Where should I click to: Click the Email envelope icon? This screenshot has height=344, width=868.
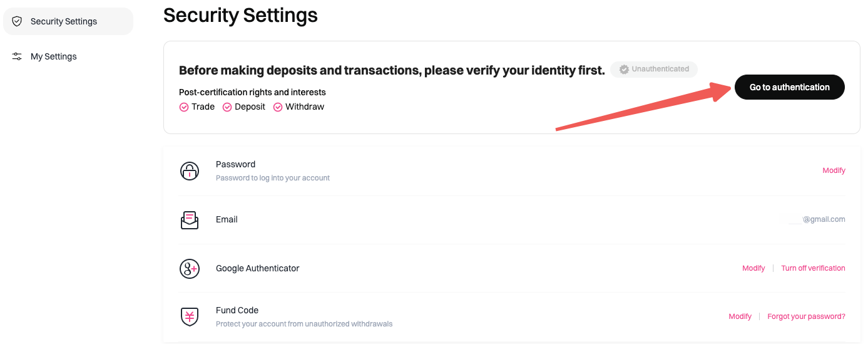(189, 220)
